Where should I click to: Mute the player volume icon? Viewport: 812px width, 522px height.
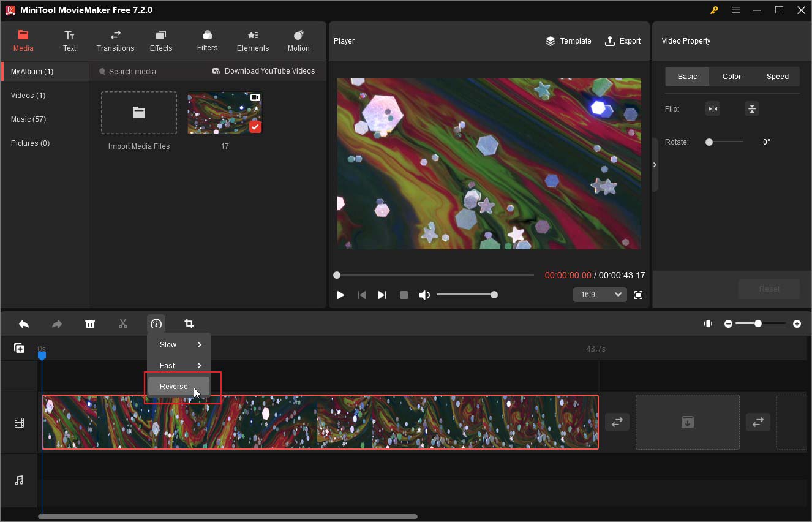pos(424,295)
